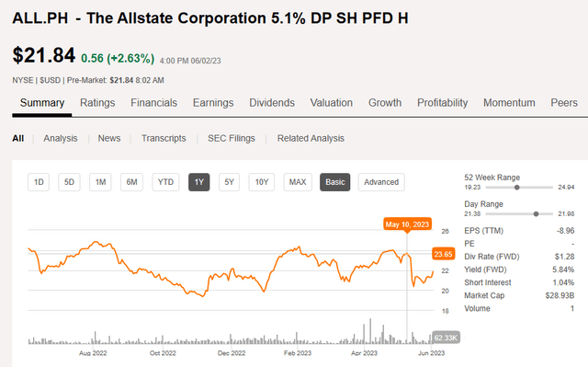Show Related Analysis articles

tap(311, 139)
